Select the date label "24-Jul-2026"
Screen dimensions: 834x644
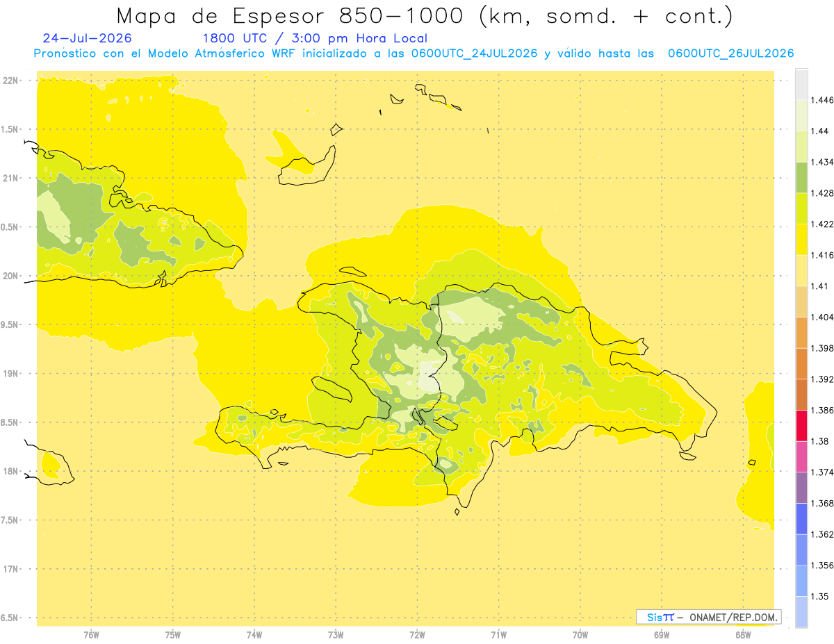(x=87, y=38)
